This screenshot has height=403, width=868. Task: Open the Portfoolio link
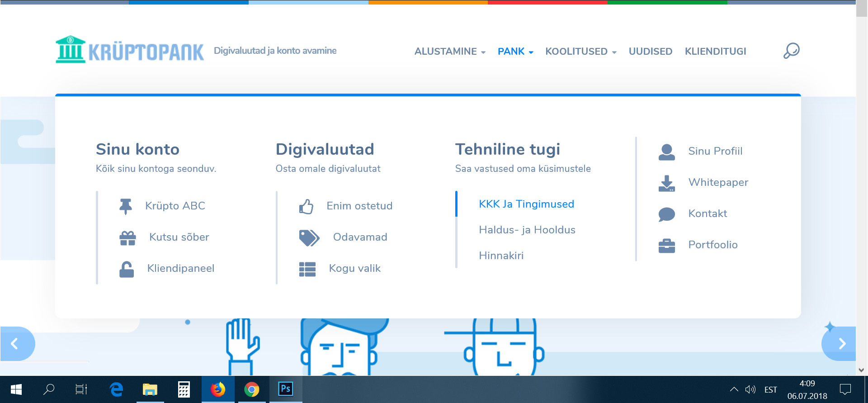(712, 245)
